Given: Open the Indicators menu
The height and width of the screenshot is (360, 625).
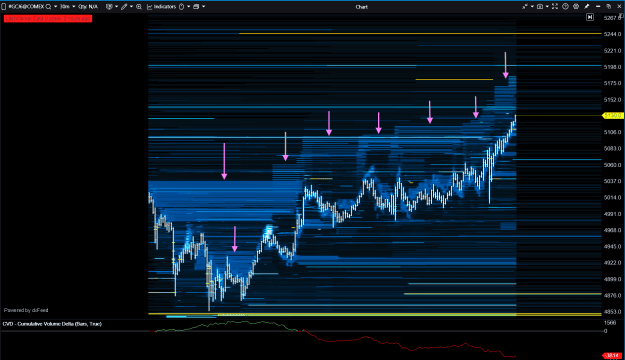Looking at the screenshot, I should tap(161, 6).
